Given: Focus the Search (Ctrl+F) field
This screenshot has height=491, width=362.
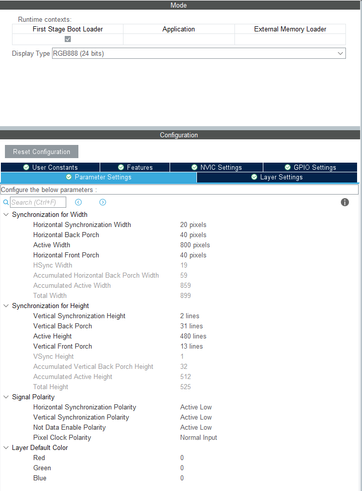Looking at the screenshot, I should [38, 202].
